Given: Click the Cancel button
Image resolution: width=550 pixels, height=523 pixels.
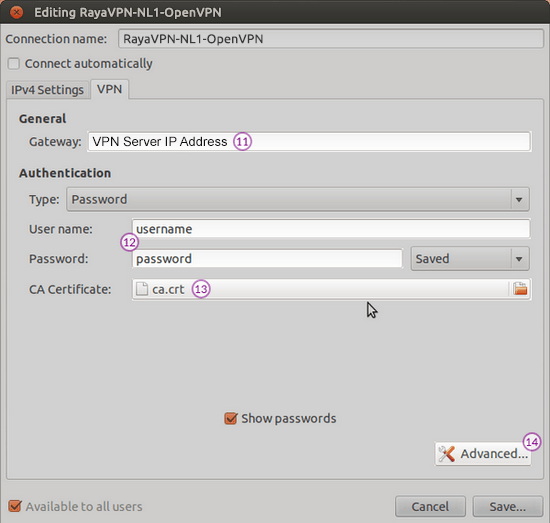Looking at the screenshot, I should point(430,506).
